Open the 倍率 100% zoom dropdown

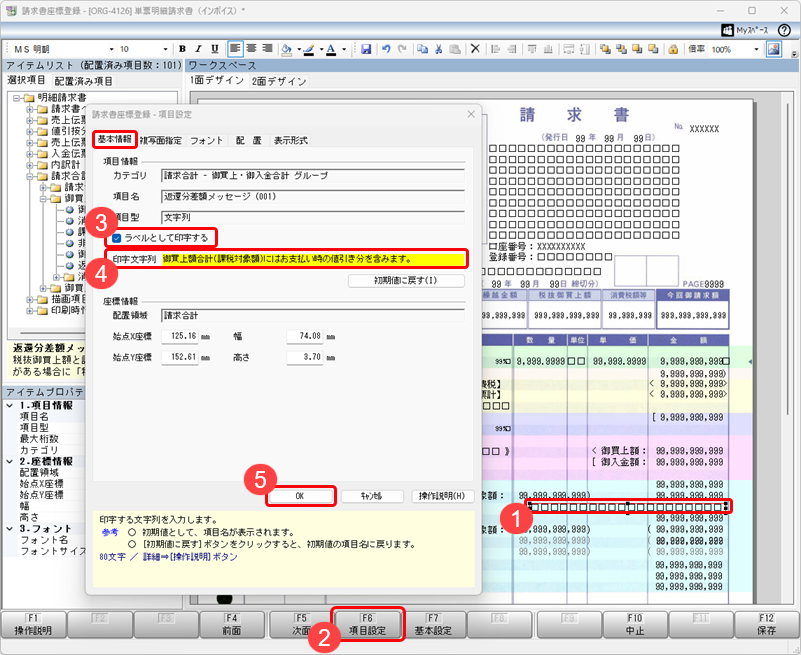tap(757, 50)
